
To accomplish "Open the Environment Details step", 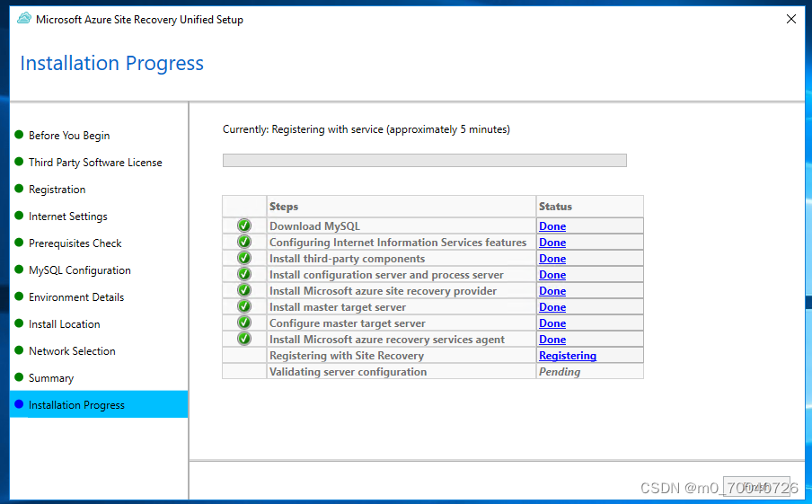I will pos(76,296).
